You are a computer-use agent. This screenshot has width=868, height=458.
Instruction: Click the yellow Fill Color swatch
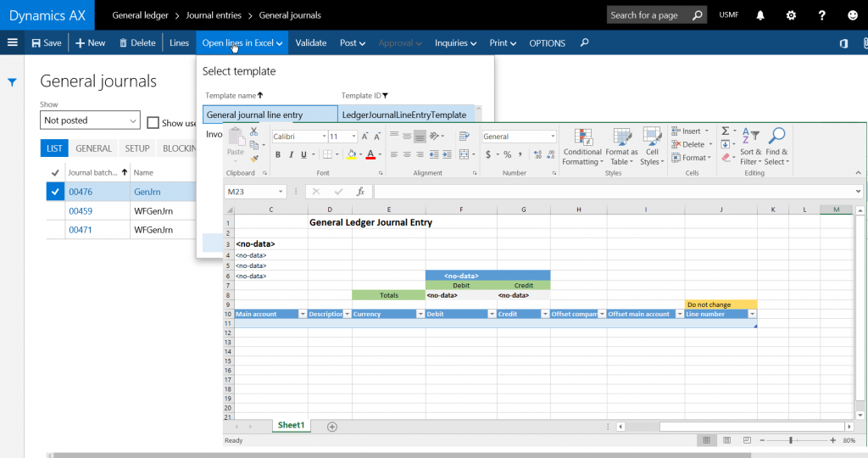tap(351, 154)
